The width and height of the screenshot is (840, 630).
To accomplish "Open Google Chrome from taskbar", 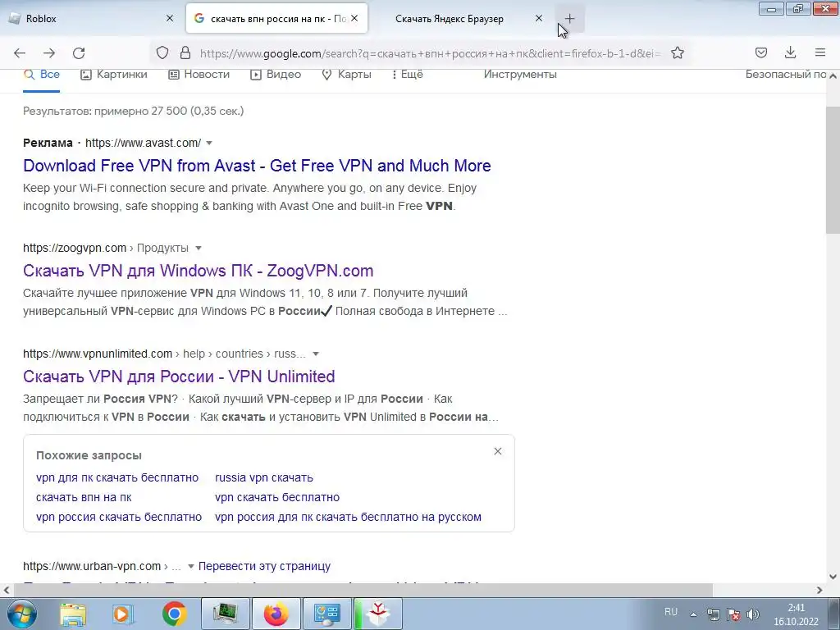I will pyautogui.click(x=174, y=614).
